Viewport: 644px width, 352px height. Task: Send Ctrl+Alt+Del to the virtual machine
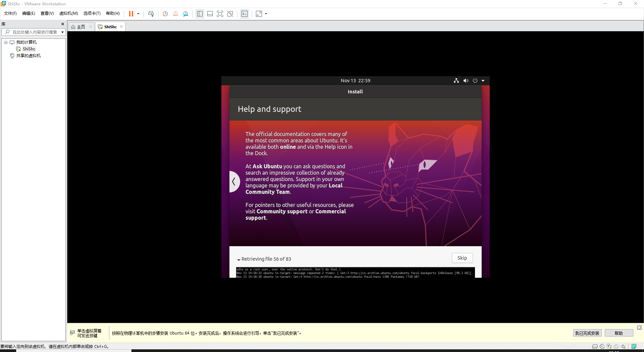[151, 14]
